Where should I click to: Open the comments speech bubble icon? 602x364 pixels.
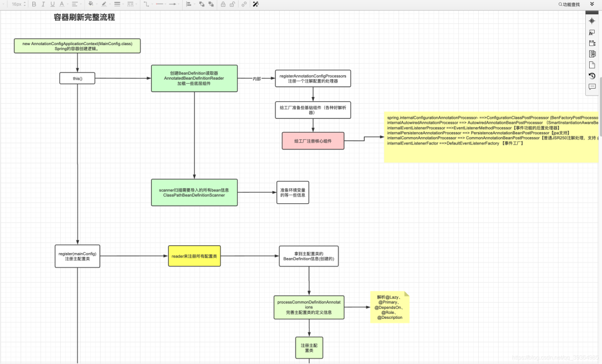591,87
